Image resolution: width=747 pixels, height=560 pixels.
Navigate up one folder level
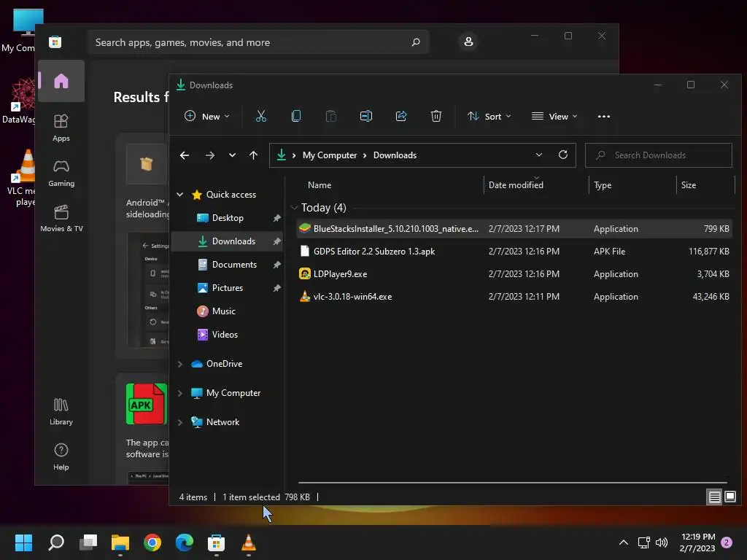[253, 155]
